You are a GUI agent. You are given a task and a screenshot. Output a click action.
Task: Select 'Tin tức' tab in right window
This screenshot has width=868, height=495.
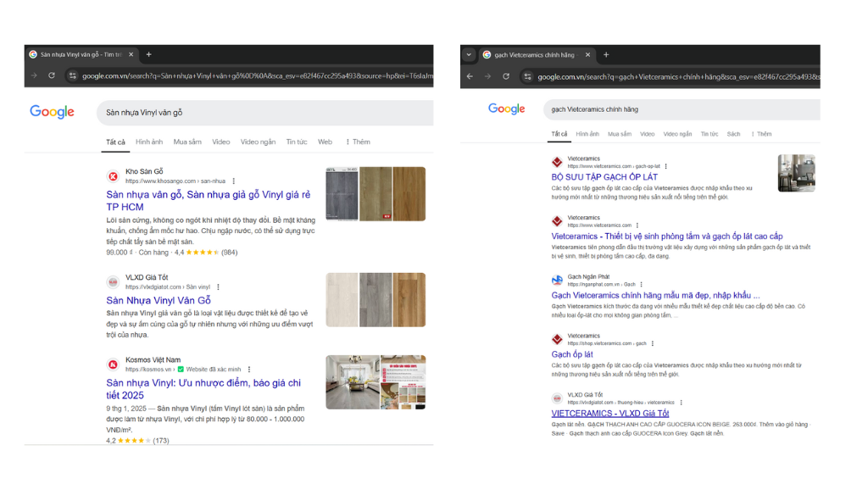pos(709,134)
